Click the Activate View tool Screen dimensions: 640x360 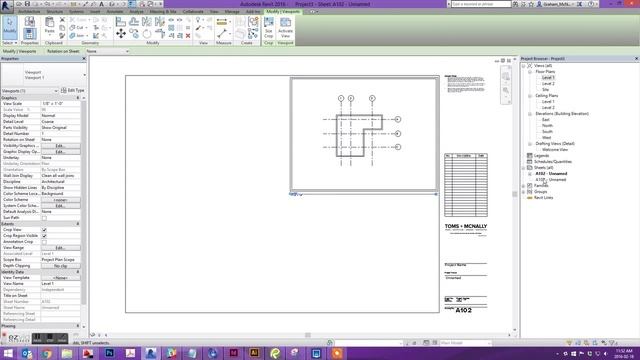285,27
